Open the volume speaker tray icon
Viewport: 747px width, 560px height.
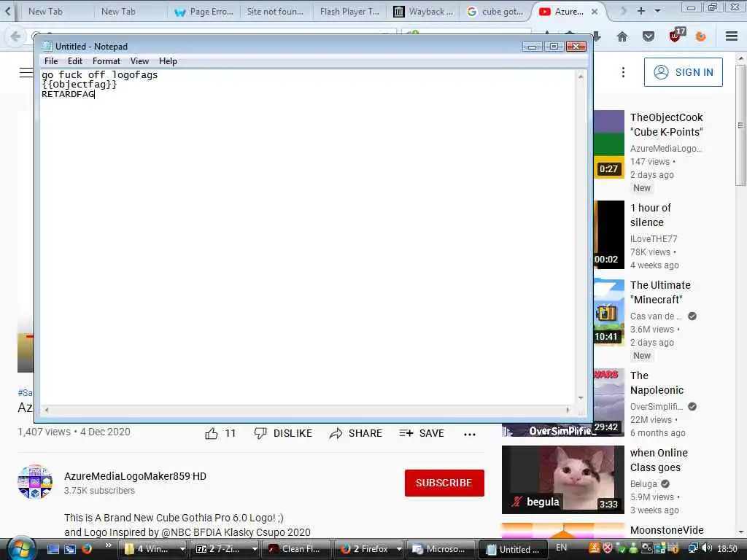[x=708, y=548]
